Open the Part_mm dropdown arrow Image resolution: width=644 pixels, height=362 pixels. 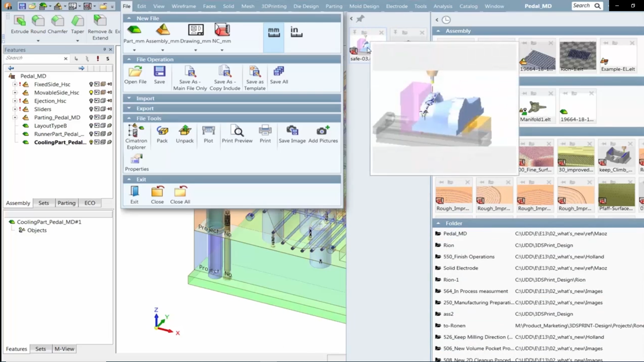[x=134, y=50]
